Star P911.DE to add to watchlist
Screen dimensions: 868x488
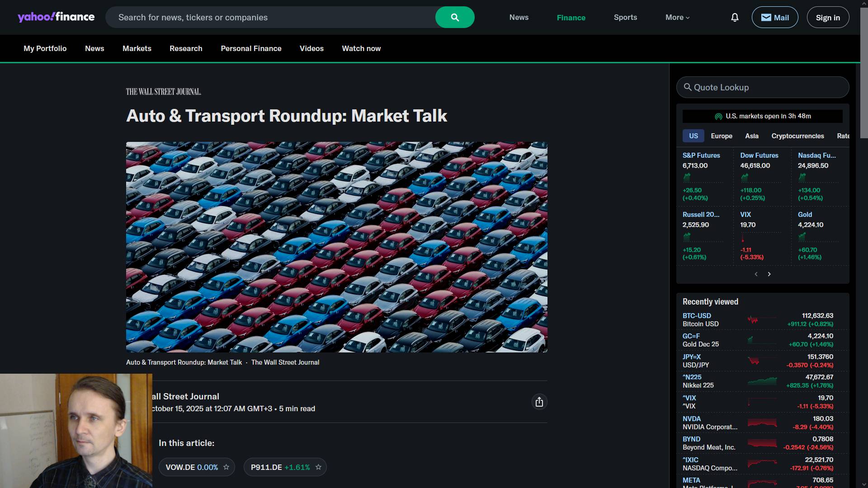point(318,467)
